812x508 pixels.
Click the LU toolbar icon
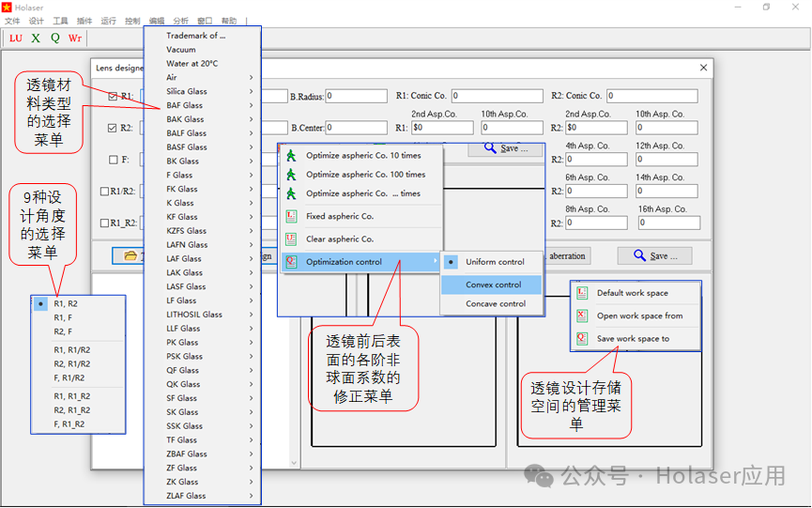pyautogui.click(x=16, y=38)
